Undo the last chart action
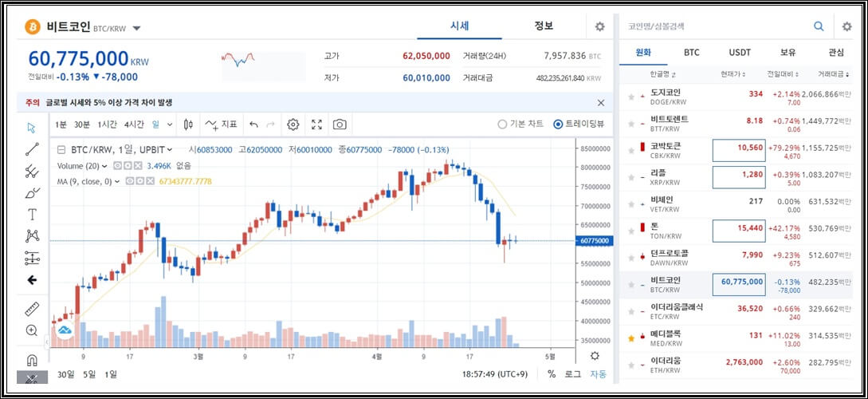 click(x=253, y=124)
